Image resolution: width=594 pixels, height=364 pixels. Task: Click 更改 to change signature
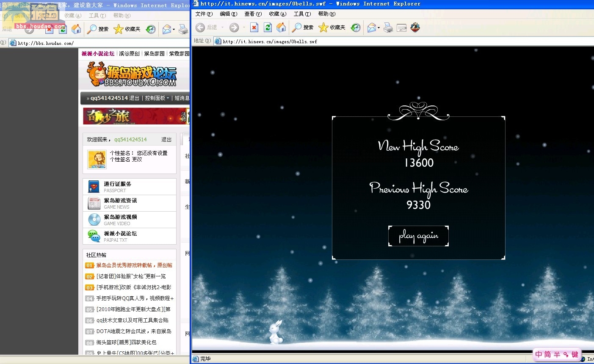click(137, 160)
